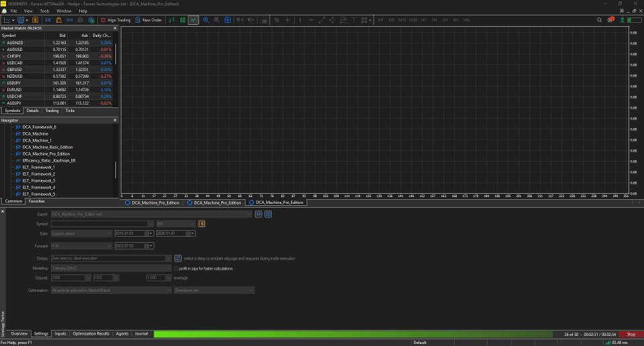Switch to Trading tab in Market Watch

pos(52,111)
